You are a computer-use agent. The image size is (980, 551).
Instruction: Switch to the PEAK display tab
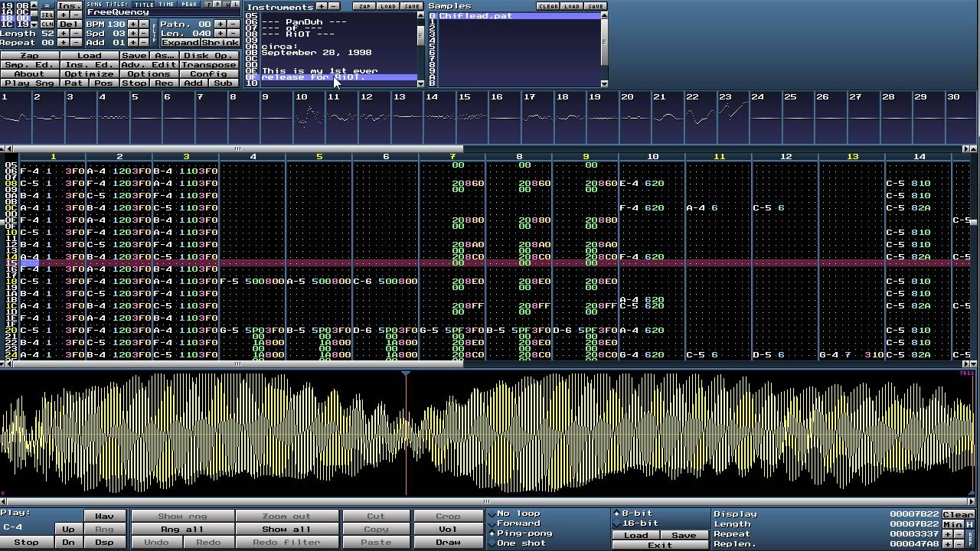[189, 4]
